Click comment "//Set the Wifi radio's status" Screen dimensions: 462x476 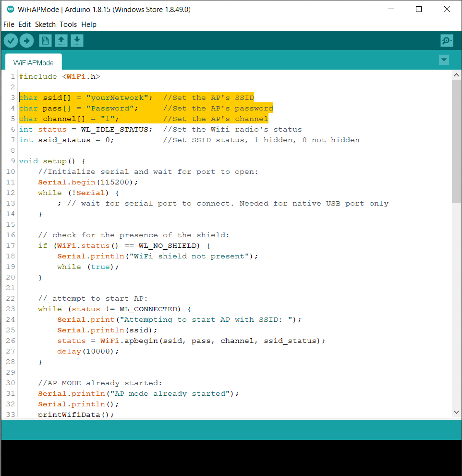(232, 130)
